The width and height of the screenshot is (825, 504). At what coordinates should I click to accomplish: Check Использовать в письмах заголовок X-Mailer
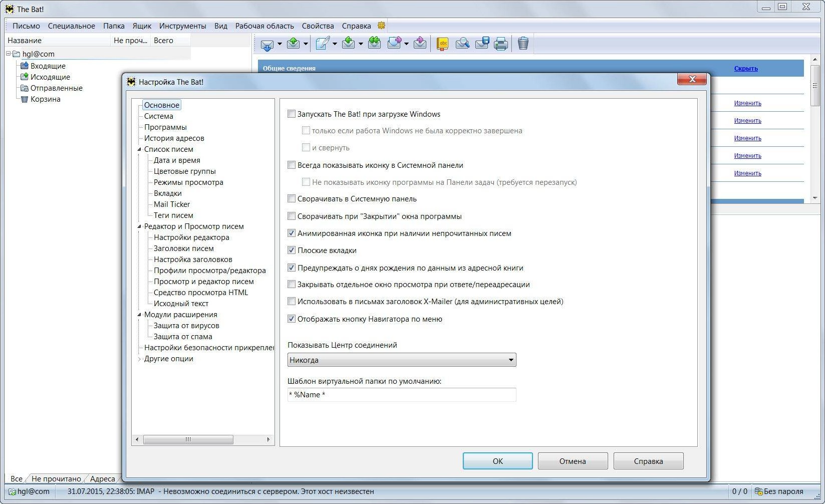coord(292,302)
